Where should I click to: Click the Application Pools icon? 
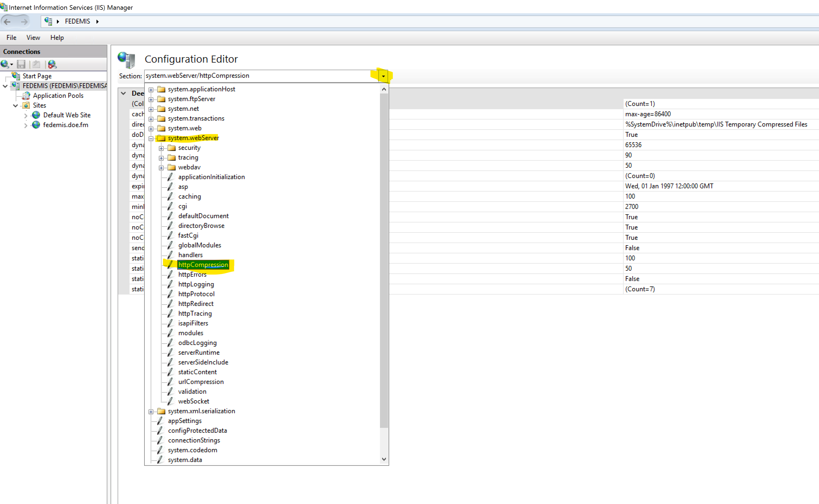[26, 96]
